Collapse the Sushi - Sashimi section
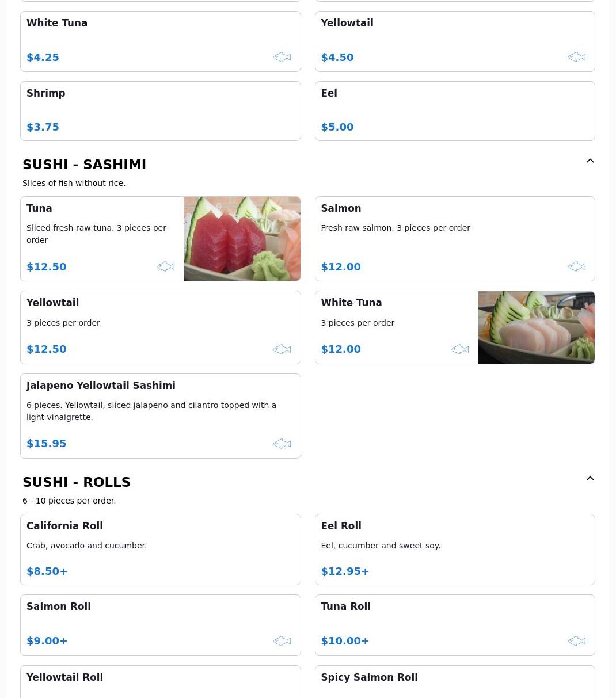The height and width of the screenshot is (698, 616). 590,161
